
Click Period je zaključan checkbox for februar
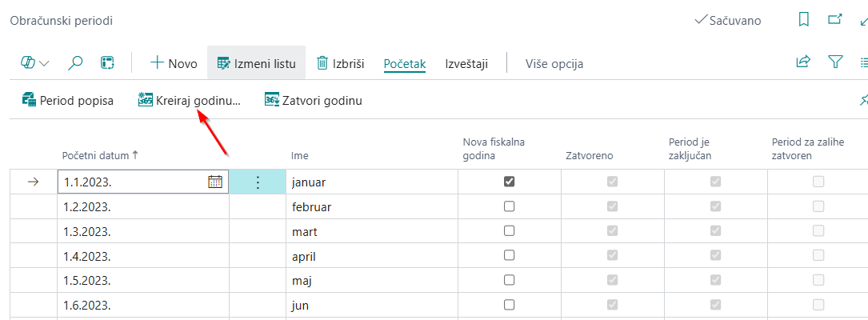click(x=716, y=206)
